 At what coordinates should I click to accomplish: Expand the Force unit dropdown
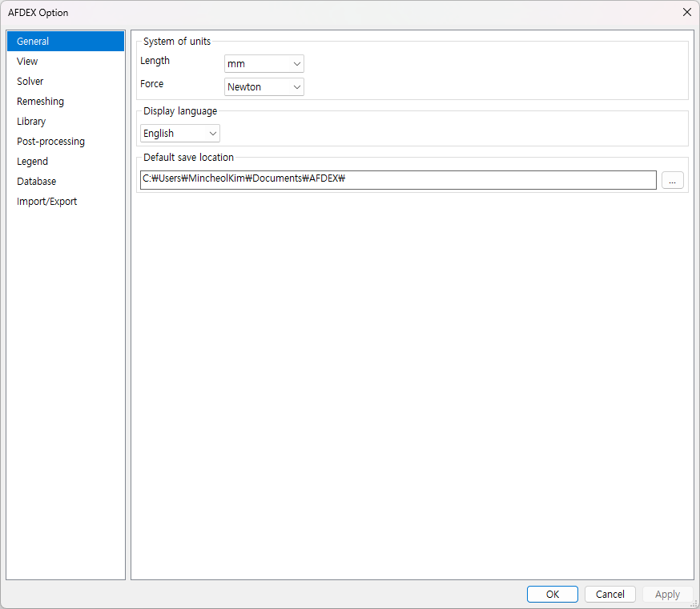pyautogui.click(x=264, y=87)
